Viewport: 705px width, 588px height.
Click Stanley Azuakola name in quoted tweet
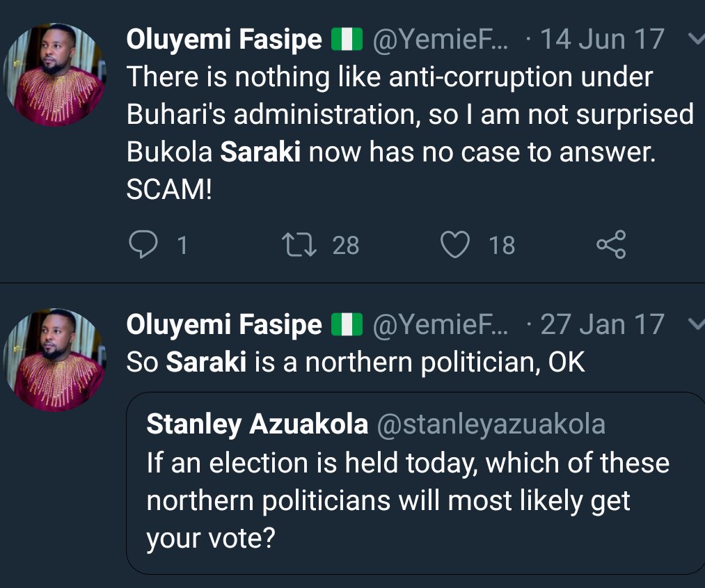pos(257,424)
